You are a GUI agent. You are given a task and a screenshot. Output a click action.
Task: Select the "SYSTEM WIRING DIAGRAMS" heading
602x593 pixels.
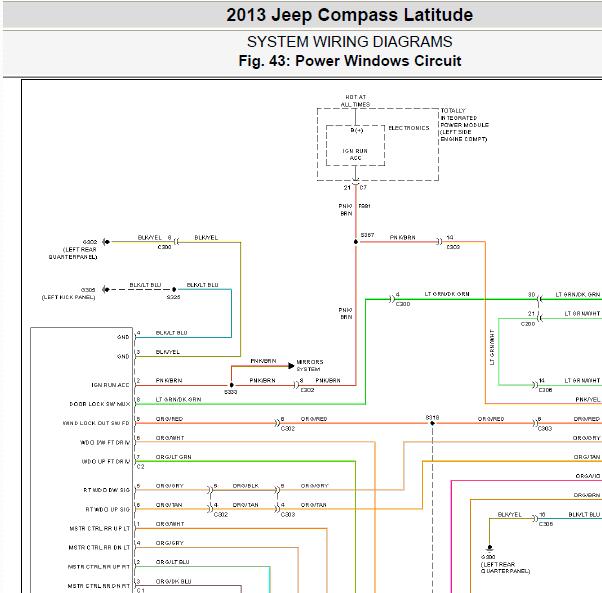(x=349, y=41)
